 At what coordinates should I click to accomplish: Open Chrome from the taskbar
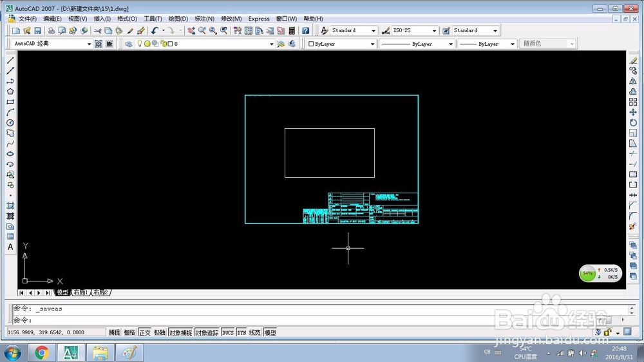(41, 352)
